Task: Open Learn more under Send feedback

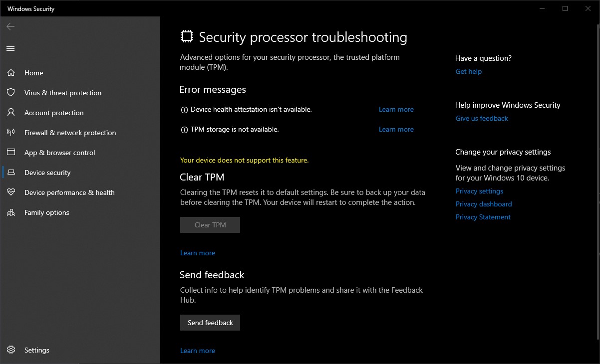Action: (x=198, y=351)
